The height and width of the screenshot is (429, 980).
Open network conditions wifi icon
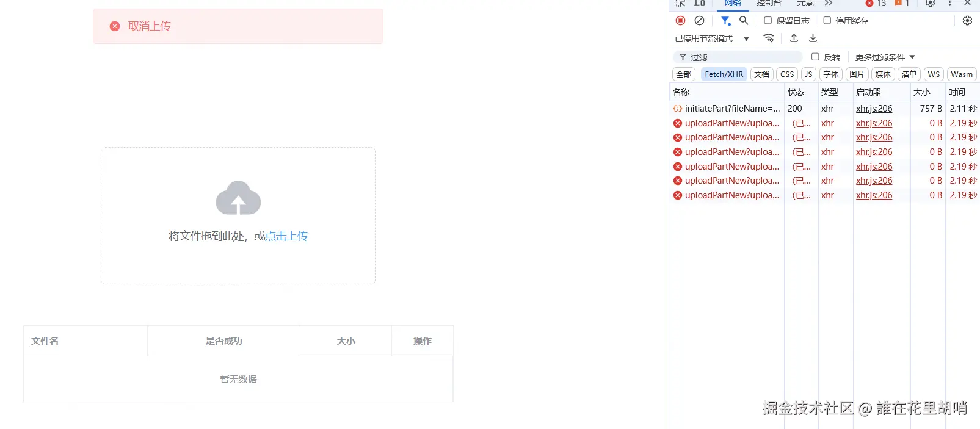point(769,38)
